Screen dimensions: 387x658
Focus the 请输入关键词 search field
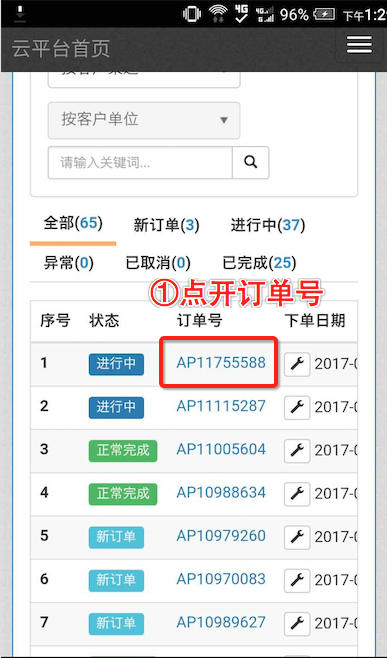tap(140, 162)
